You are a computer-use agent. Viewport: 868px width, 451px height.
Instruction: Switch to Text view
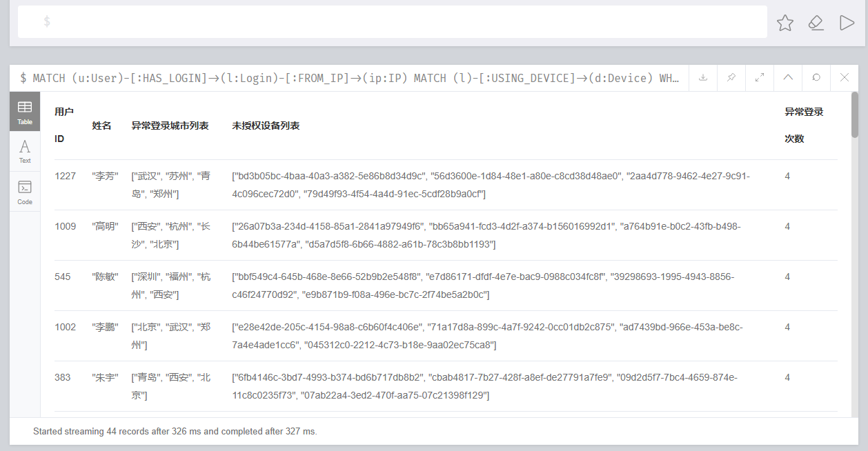(25, 152)
